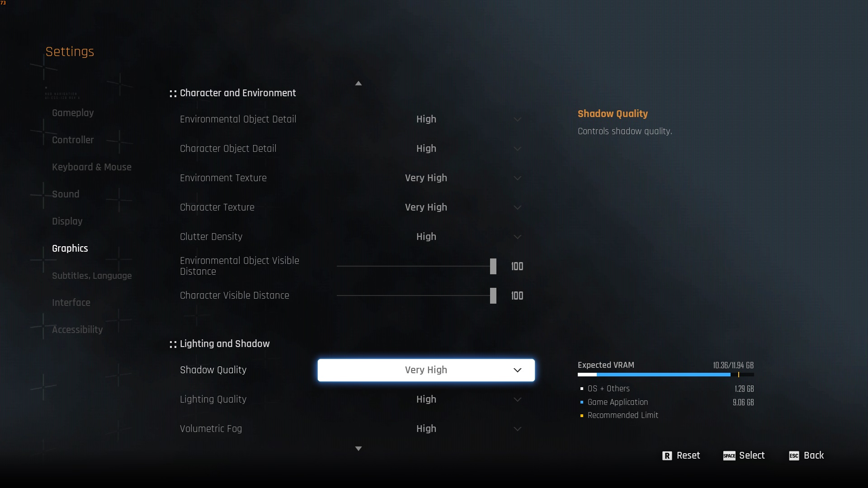This screenshot has height=488, width=868.
Task: Click the OS + Others legend entry
Action: point(609,389)
